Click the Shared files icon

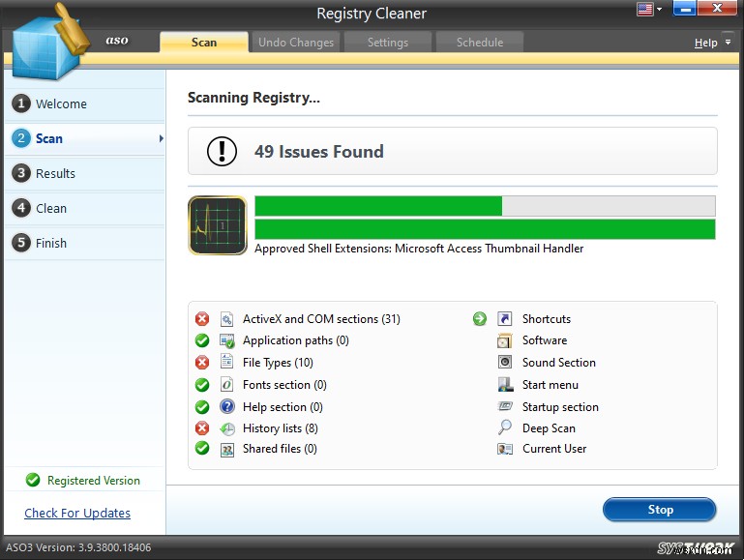[x=227, y=449]
